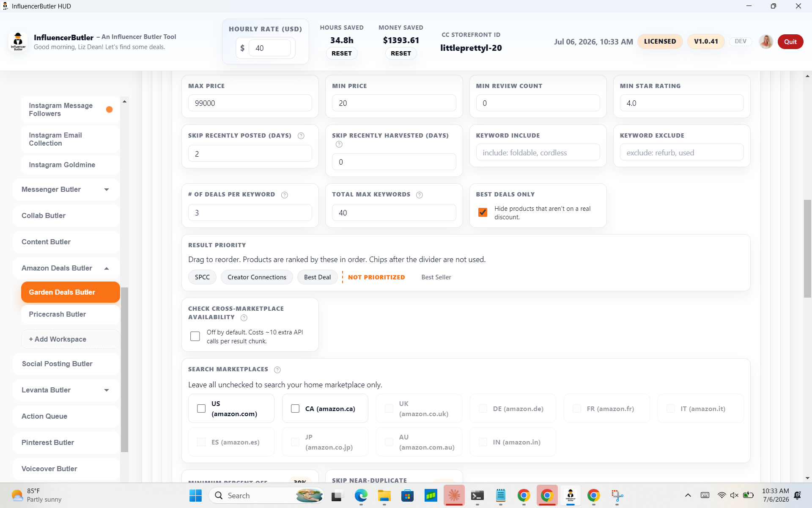Screen dimensions: 812x508
Task: Select the Best Deal priority chip
Action: click(x=317, y=277)
